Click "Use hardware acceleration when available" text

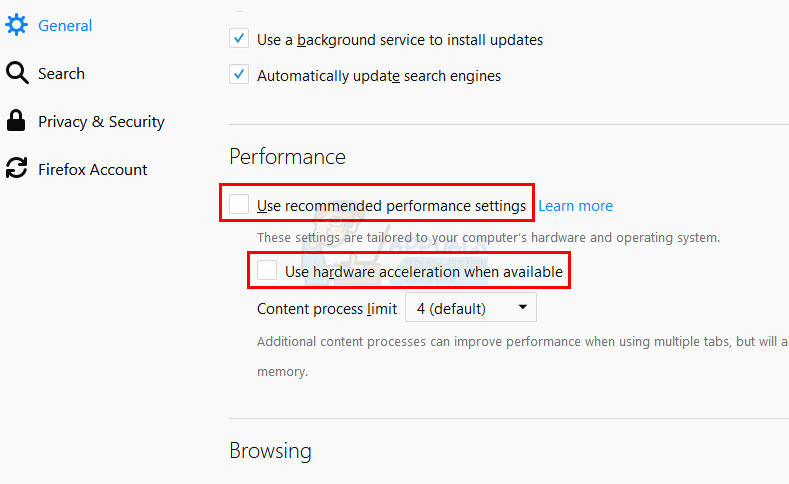click(x=423, y=271)
